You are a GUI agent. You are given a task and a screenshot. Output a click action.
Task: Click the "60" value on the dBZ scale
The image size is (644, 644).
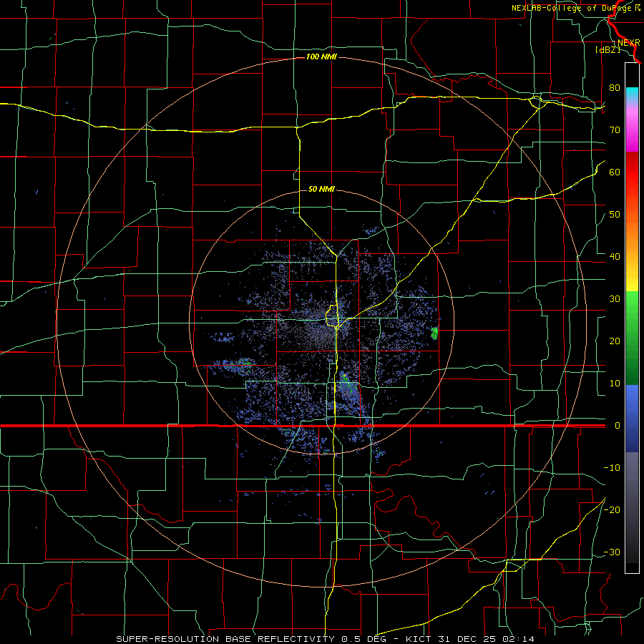click(x=615, y=172)
